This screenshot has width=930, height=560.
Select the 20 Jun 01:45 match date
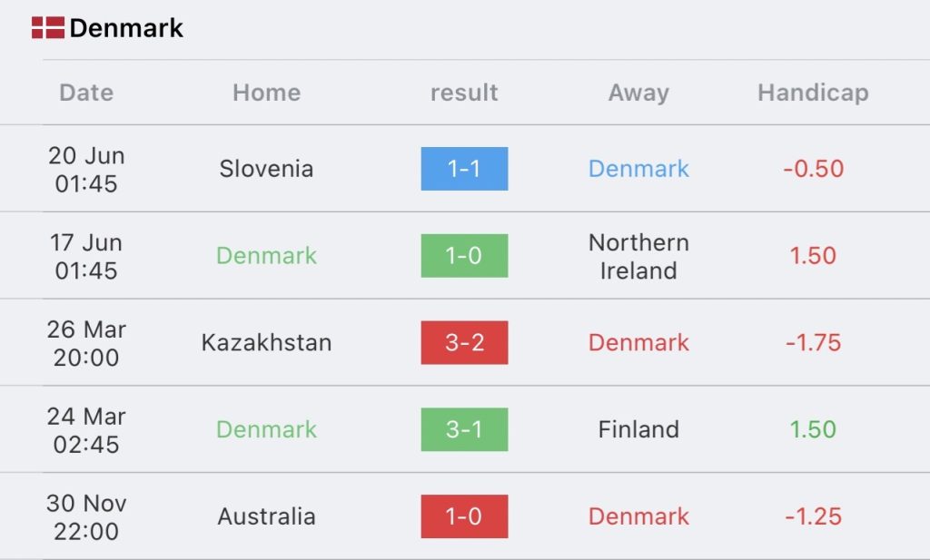point(86,170)
